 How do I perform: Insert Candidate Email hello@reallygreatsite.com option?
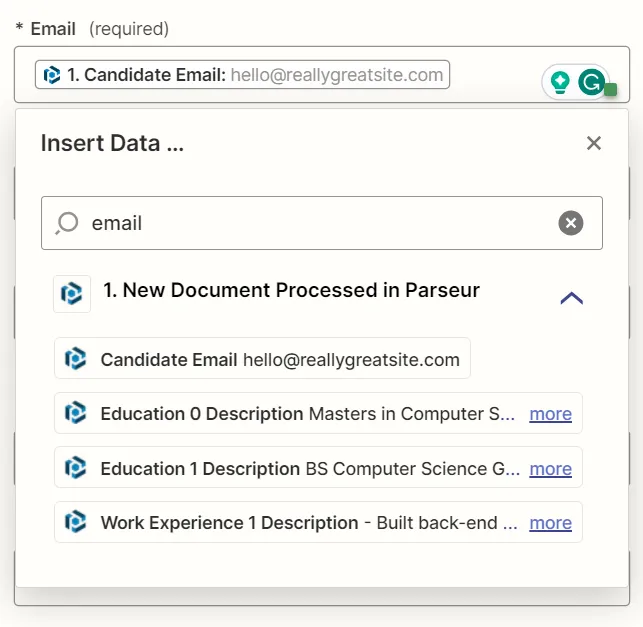[x=262, y=358]
